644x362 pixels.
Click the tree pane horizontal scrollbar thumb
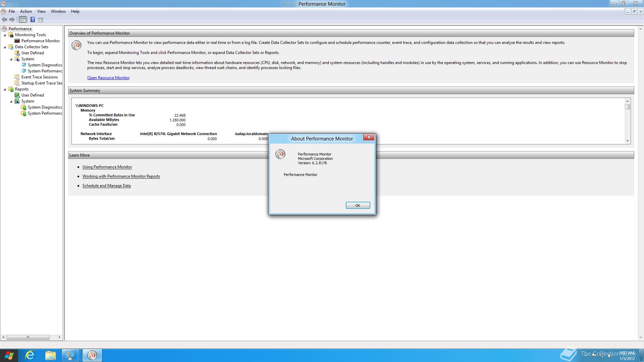click(x=28, y=337)
